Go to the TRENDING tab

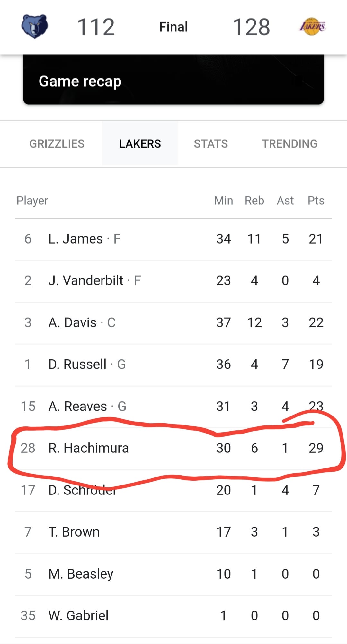pos(289,144)
